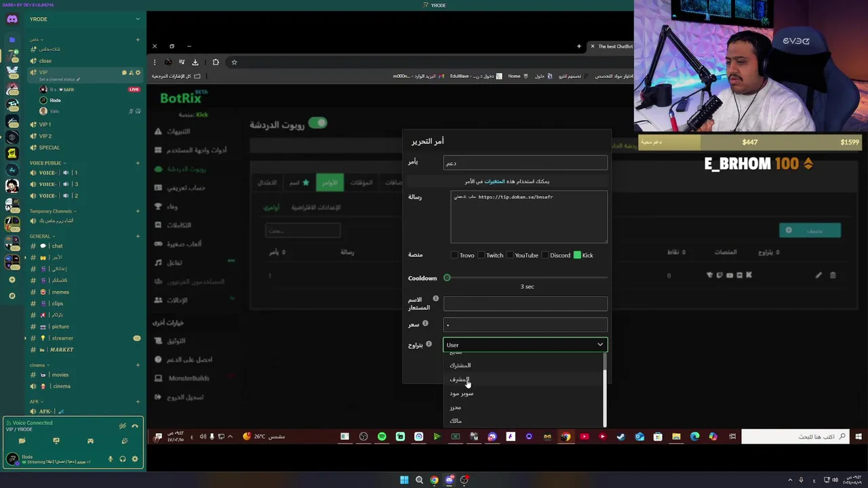Image resolution: width=868 pixels, height=488 pixels.
Task: Adjust the Cooldown slider handle
Action: point(447,278)
